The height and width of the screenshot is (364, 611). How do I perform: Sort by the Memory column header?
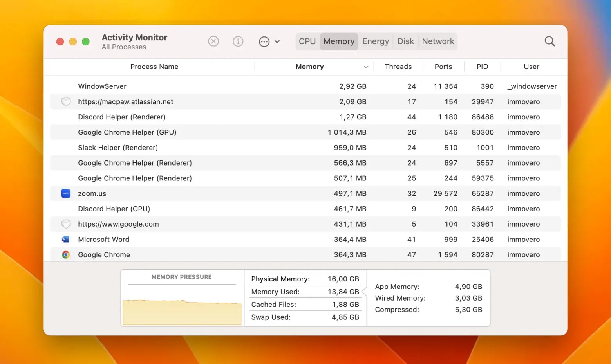[x=310, y=67]
